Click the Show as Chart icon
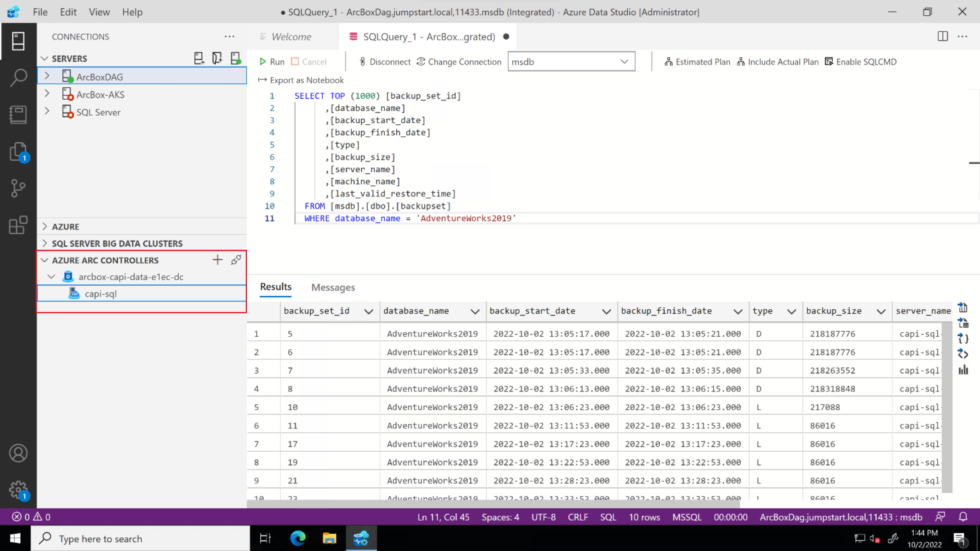 pyautogui.click(x=963, y=370)
